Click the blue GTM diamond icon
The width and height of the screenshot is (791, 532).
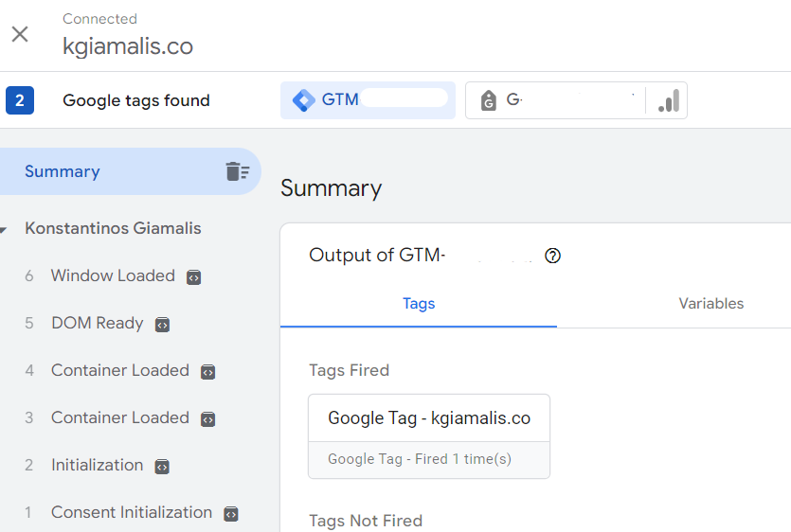(304, 100)
